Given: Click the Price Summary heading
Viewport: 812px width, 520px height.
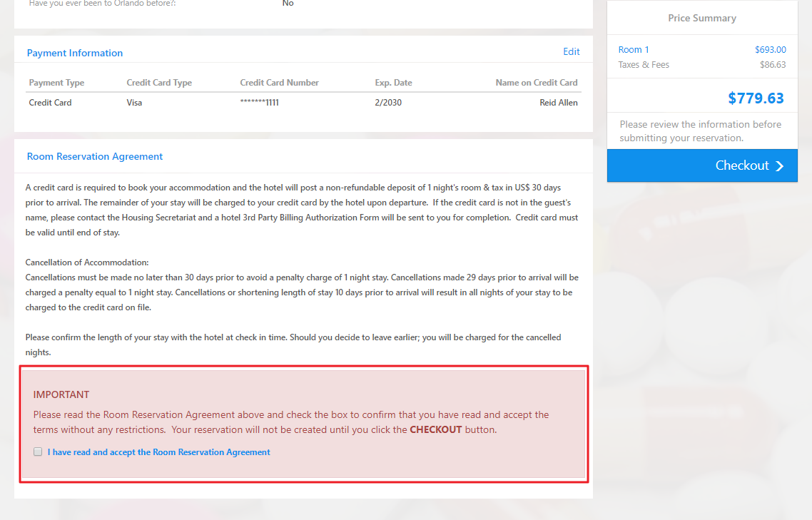Looking at the screenshot, I should (701, 18).
